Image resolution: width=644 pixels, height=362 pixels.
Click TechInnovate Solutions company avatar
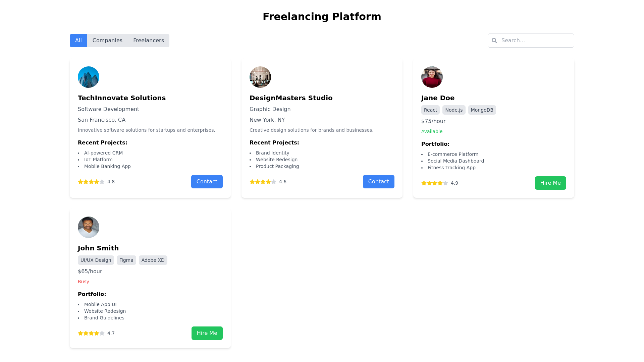point(88,77)
